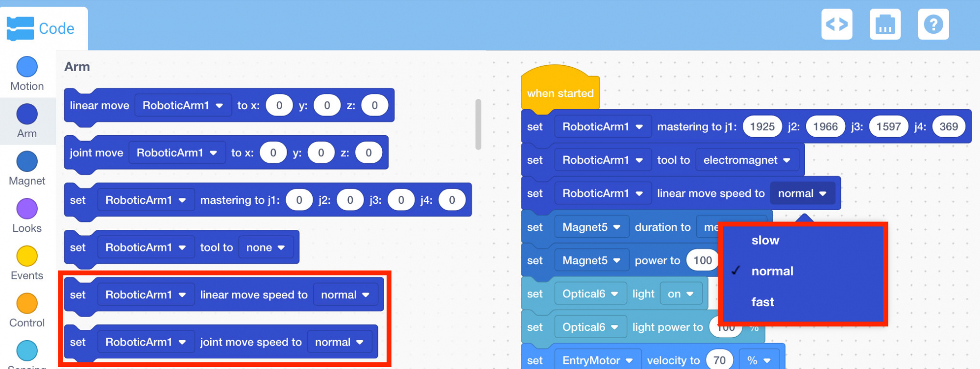Viewport: 980px width, 369px height.
Task: Select the Control category circle
Action: point(27,304)
